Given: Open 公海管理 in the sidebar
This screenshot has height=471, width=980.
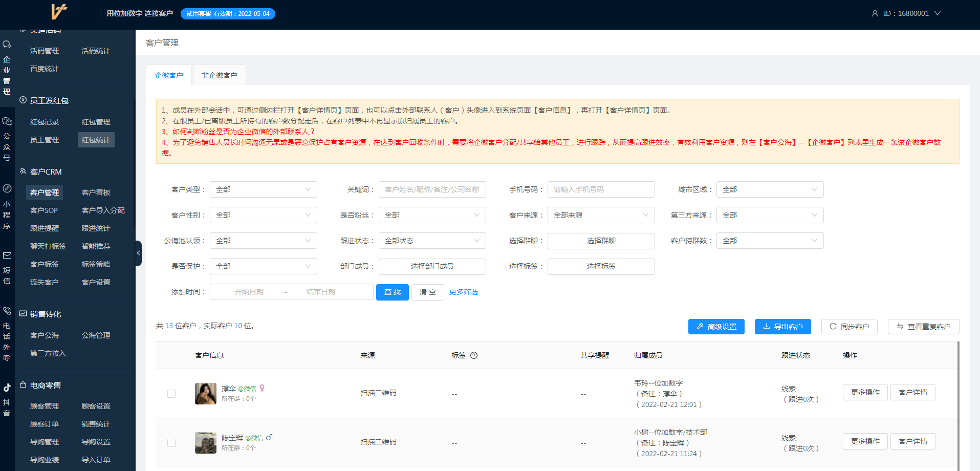Looking at the screenshot, I should coord(96,335).
